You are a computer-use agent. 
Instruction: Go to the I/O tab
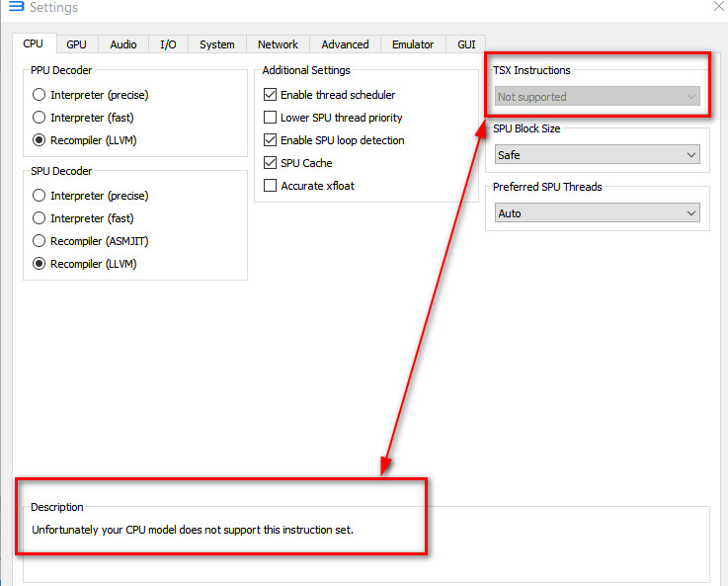168,44
